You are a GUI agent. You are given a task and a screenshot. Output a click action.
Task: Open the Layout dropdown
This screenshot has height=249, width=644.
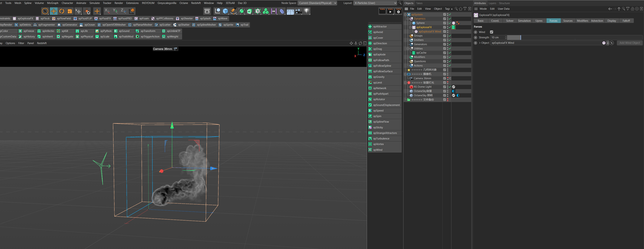[375, 3]
